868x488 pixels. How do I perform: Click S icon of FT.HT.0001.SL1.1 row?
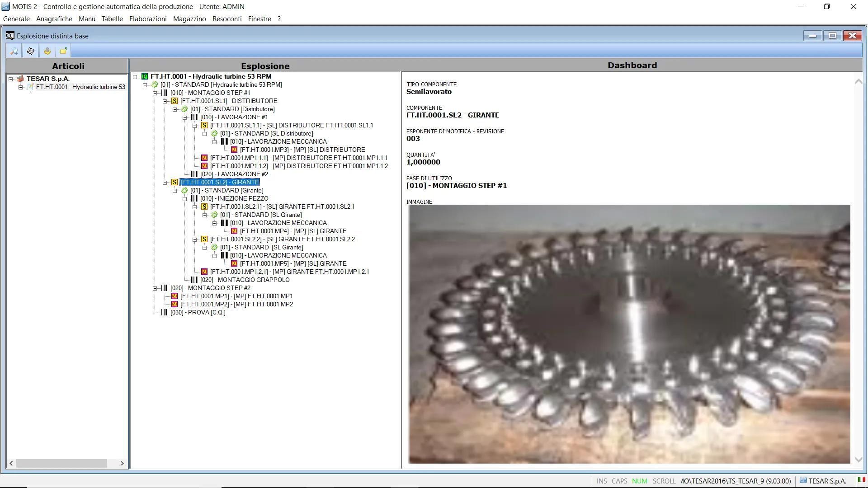(204, 125)
